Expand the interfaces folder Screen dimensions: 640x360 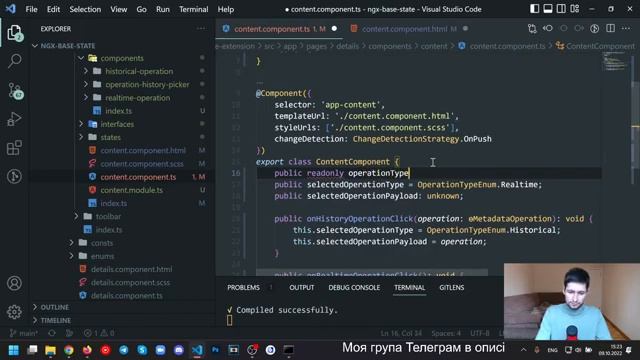click(81, 124)
